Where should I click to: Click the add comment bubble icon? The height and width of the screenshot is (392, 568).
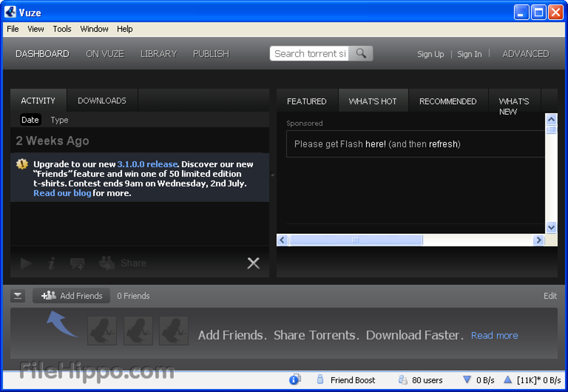click(x=77, y=264)
